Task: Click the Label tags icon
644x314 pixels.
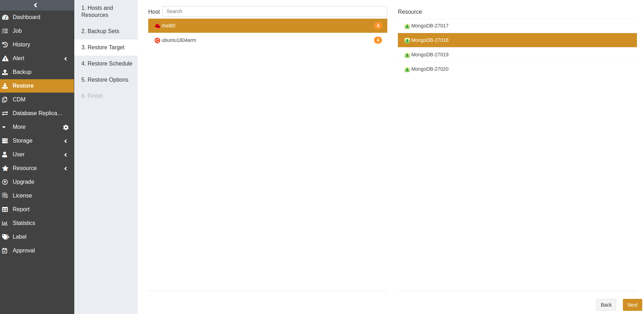Action: click(x=5, y=237)
